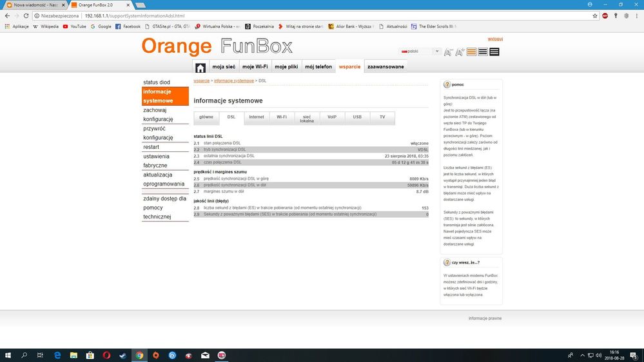Select the black high-contrast theme icon
This screenshot has height=362, width=644.
pos(494,52)
